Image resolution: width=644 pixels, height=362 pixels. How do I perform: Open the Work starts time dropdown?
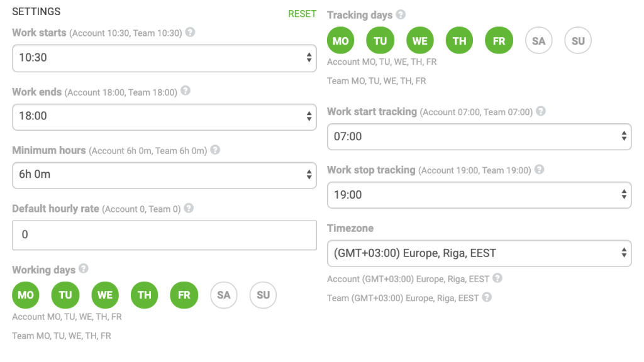pyautogui.click(x=164, y=58)
